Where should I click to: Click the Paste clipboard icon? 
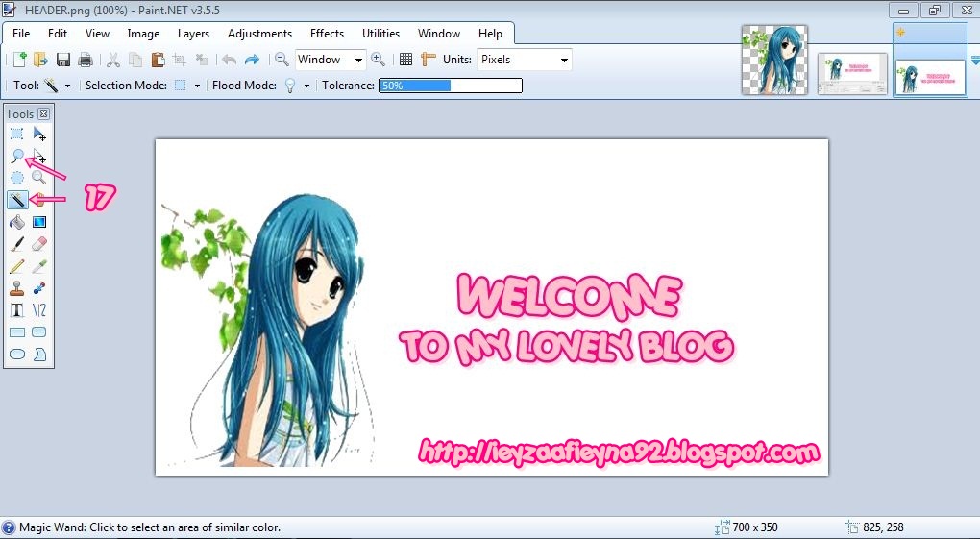[158, 60]
